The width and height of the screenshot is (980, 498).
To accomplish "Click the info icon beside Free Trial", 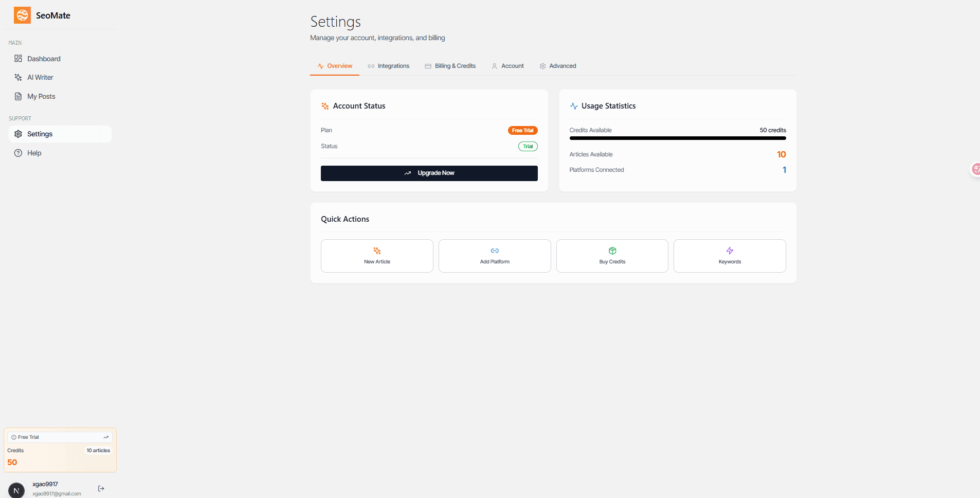I will click(x=14, y=437).
